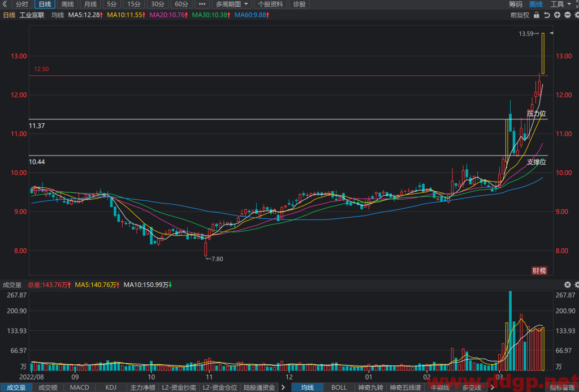Switch to the 30分 period
This screenshot has height=392, width=579.
(x=158, y=4)
